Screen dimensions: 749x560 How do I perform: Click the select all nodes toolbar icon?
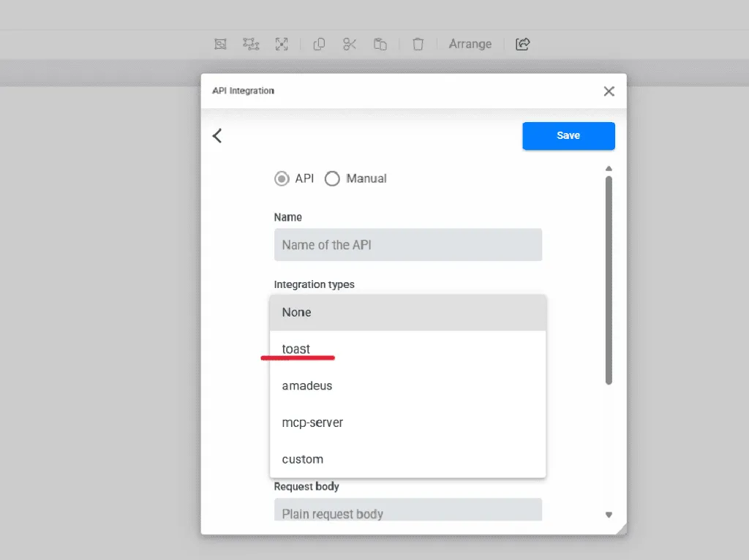pos(220,45)
